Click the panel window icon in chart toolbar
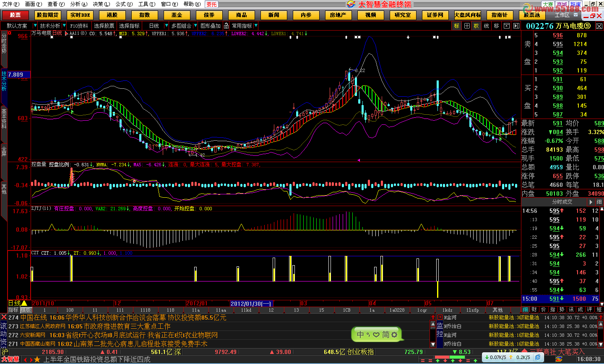Image resolution: width=604 pixels, height=364 pixels. pos(507,26)
